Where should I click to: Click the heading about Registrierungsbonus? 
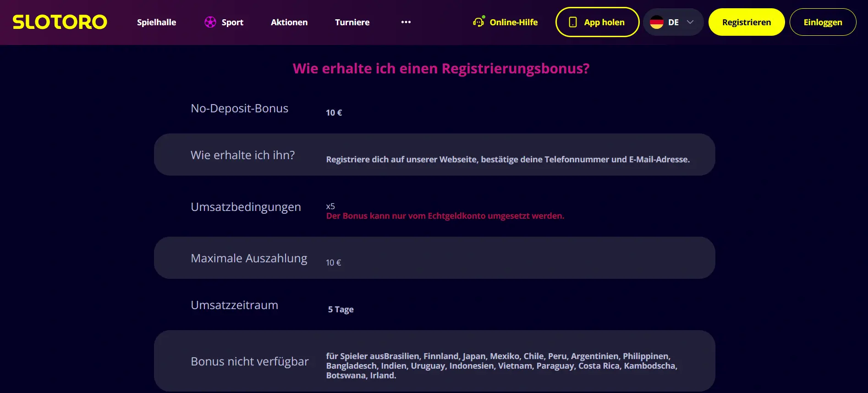coord(441,68)
